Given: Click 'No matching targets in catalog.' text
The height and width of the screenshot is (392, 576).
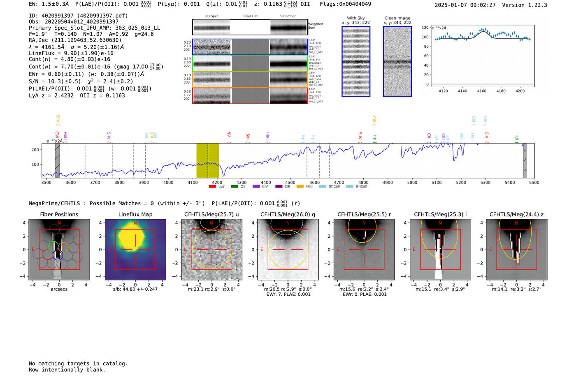Looking at the screenshot, I should coord(78,364).
